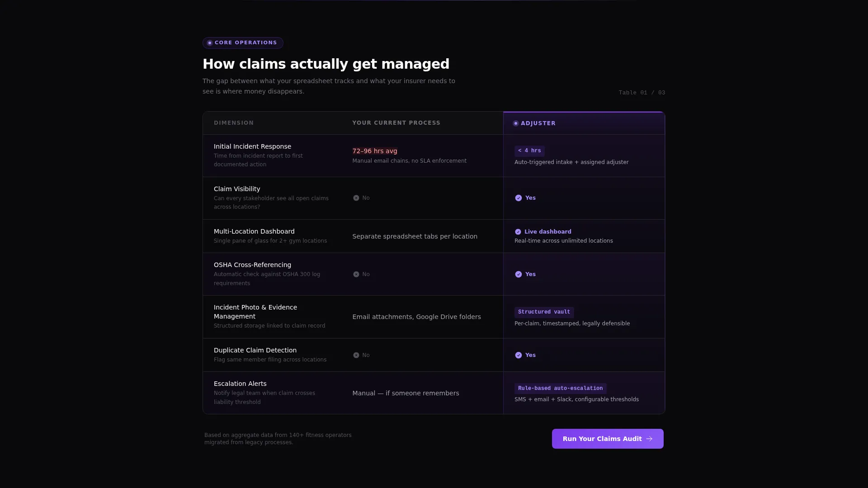Click the Core Operations badge dot icon
868x488 pixels.
(x=210, y=43)
